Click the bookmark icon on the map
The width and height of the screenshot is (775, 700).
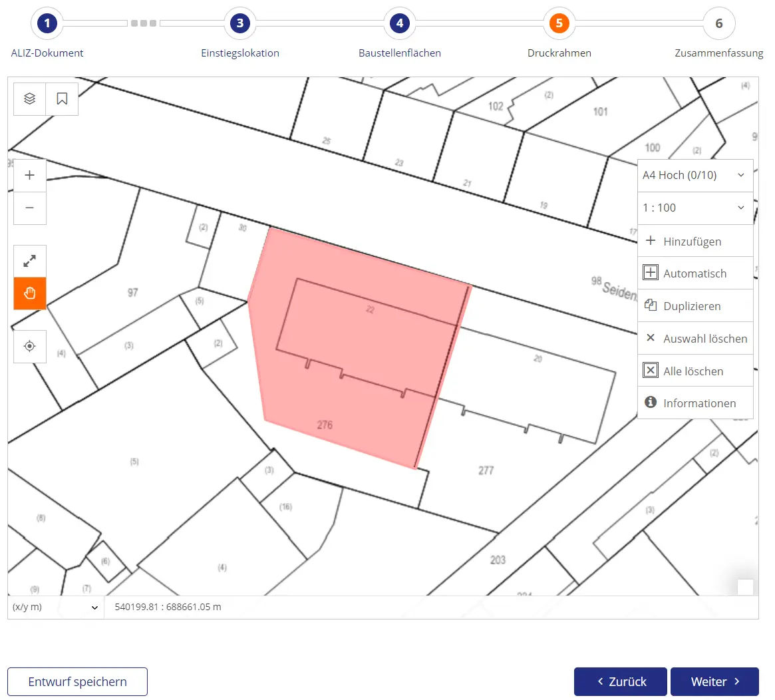tap(62, 98)
